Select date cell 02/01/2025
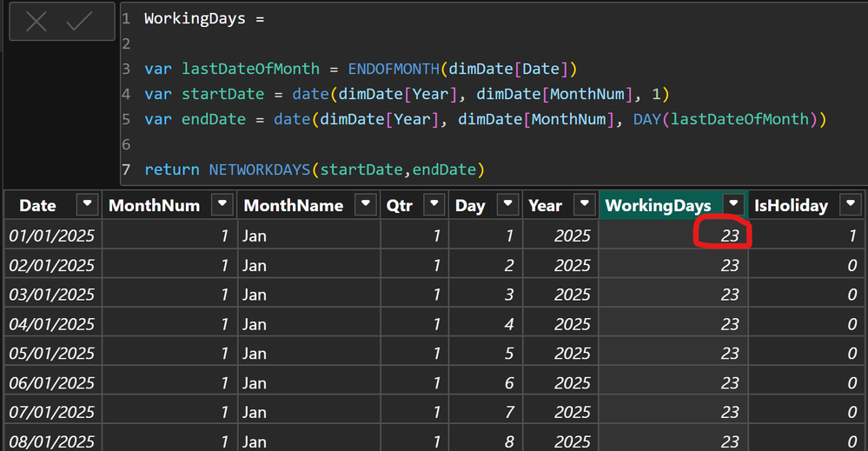Screen dimensions: 868x451 (x=53, y=265)
